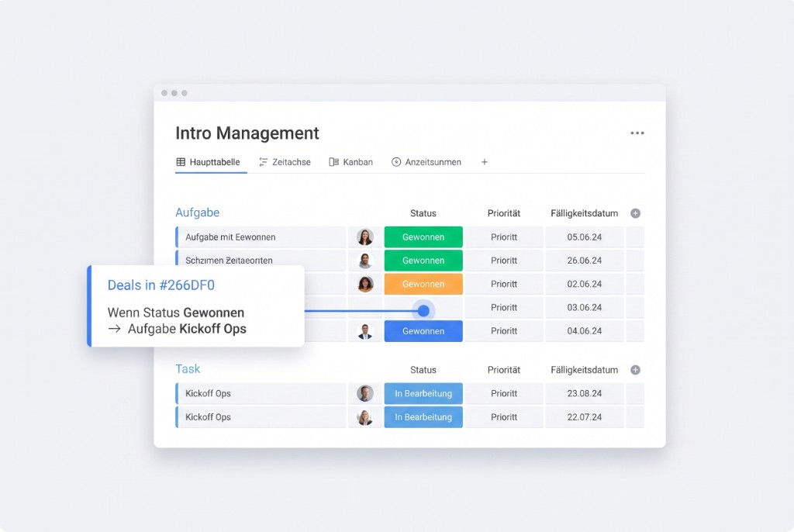Open Kickoff Ops row due 23.08.24
The width and height of the screenshot is (794, 532).
(261, 393)
